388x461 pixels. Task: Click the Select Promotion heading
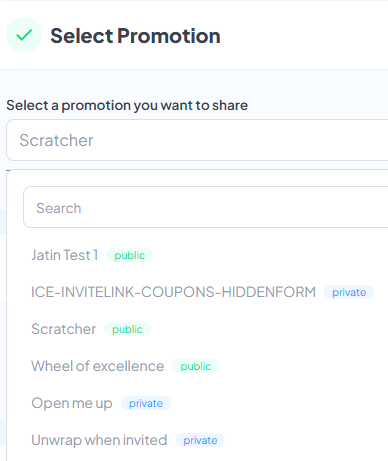click(135, 36)
